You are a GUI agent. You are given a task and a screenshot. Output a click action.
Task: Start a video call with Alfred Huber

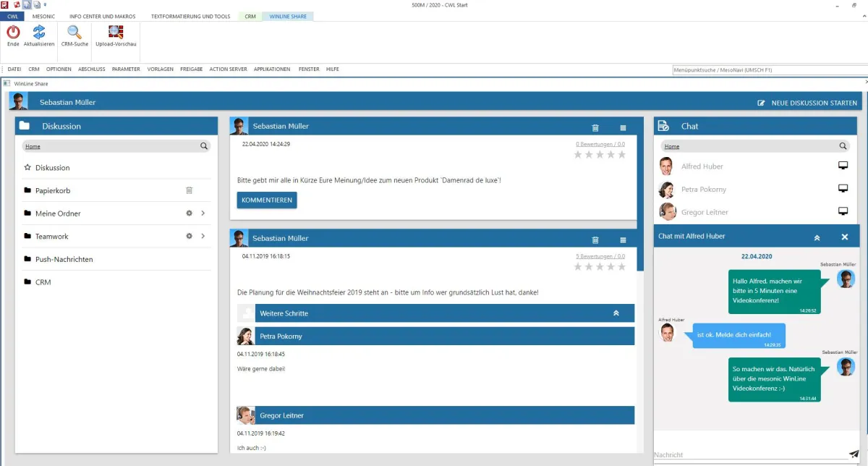(843, 166)
